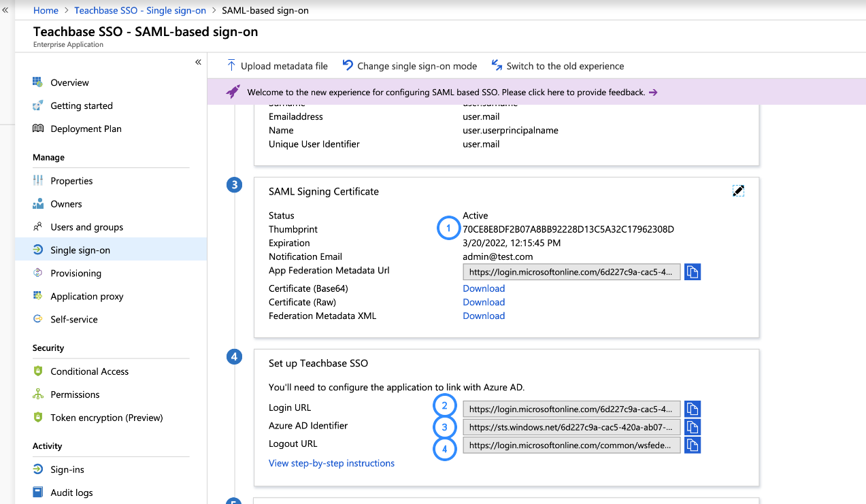Screen dimensions: 866x504
Task: Click the Set up Teachbase SSO heading
Action: coord(318,363)
